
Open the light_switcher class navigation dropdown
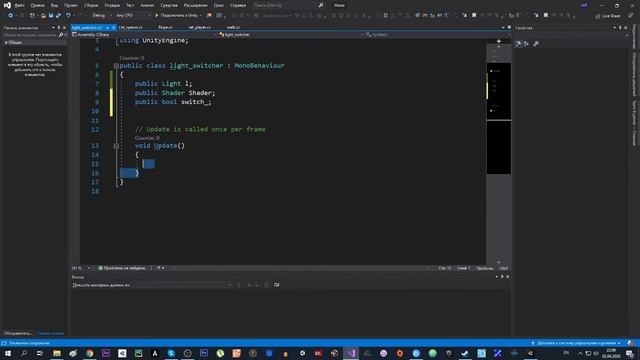[291, 35]
